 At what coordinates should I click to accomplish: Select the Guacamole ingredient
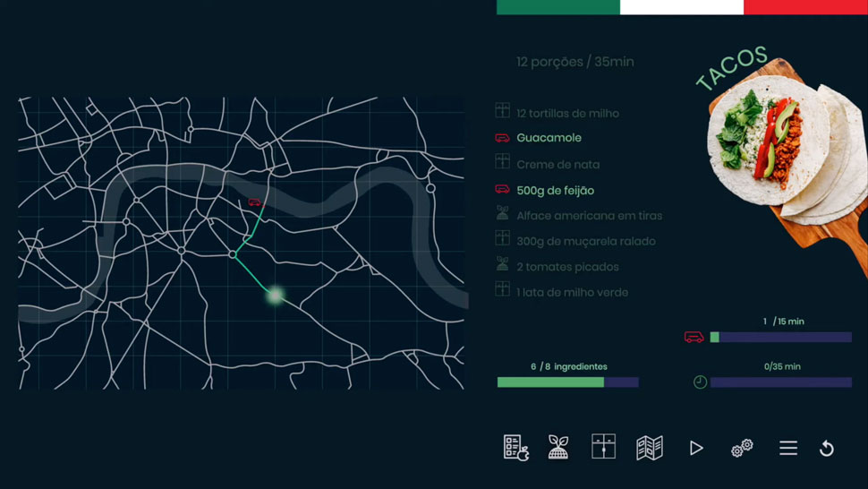coord(549,138)
